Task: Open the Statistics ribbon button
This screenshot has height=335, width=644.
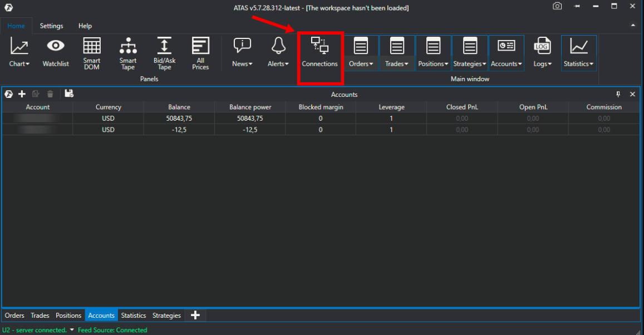Action: pyautogui.click(x=578, y=52)
